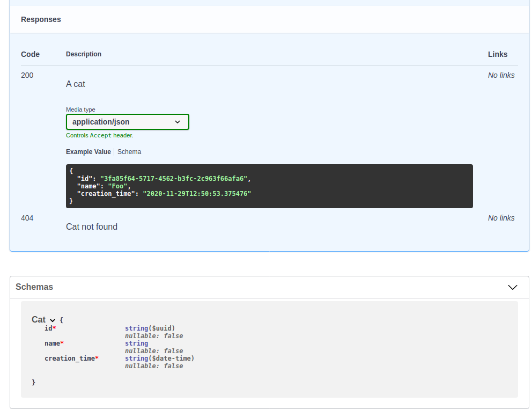Collapse the Schemas section with its chevron
This screenshot has height=417, width=532.
click(513, 287)
